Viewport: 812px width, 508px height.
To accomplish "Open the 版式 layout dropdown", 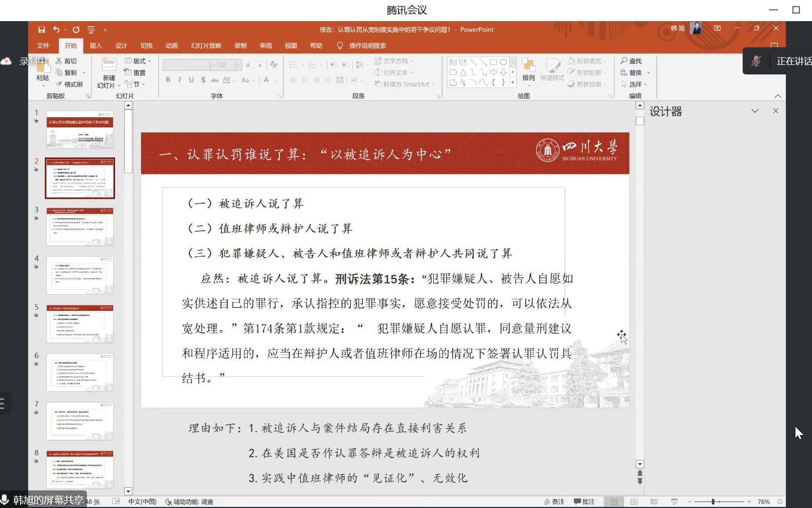I will [x=137, y=61].
